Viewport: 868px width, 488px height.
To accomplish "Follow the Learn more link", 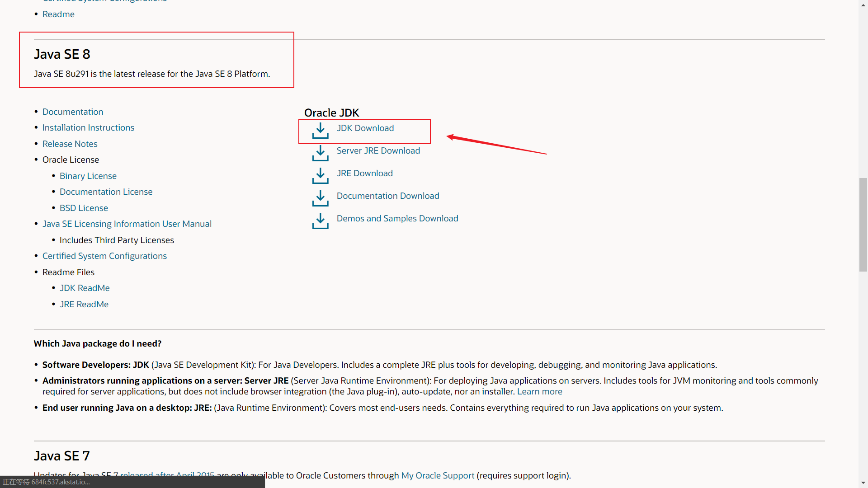I will click(x=540, y=392).
